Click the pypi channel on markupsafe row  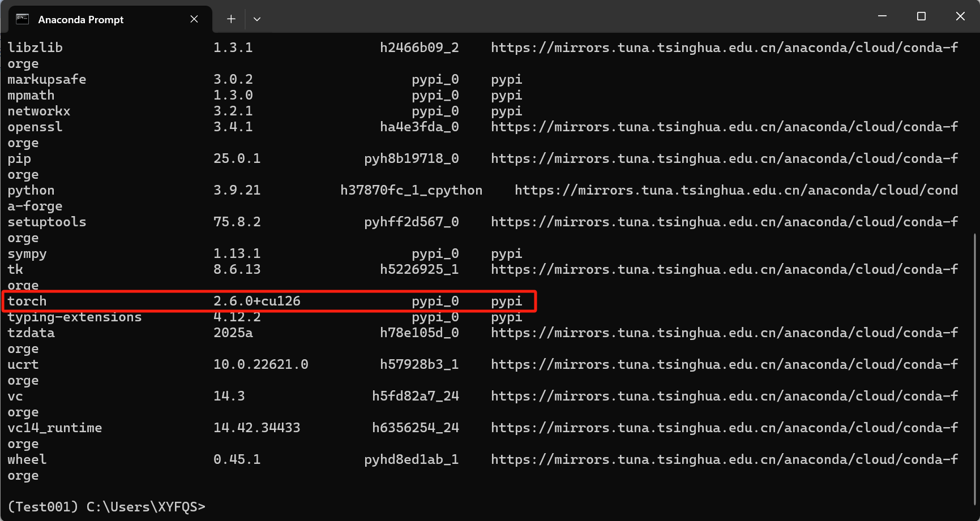(507, 79)
